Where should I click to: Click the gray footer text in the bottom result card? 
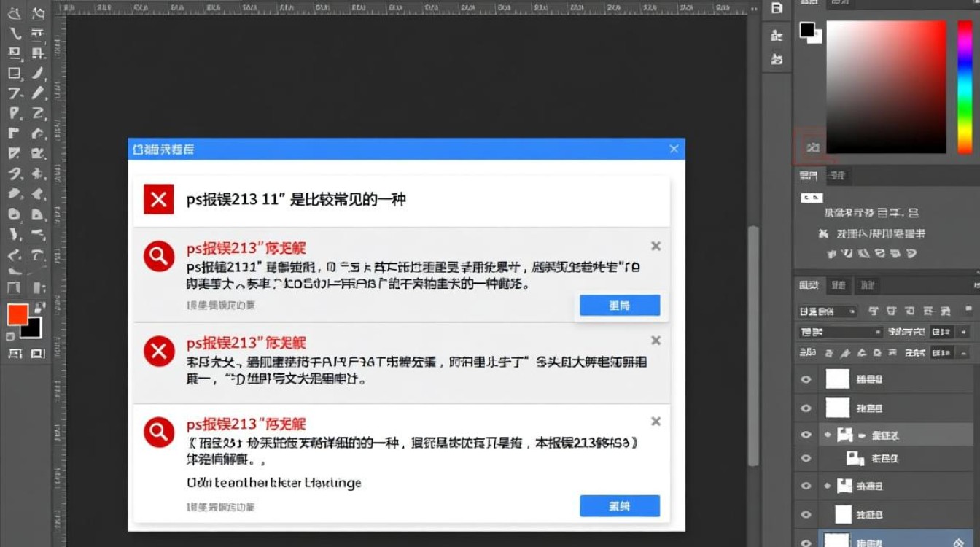(x=221, y=506)
